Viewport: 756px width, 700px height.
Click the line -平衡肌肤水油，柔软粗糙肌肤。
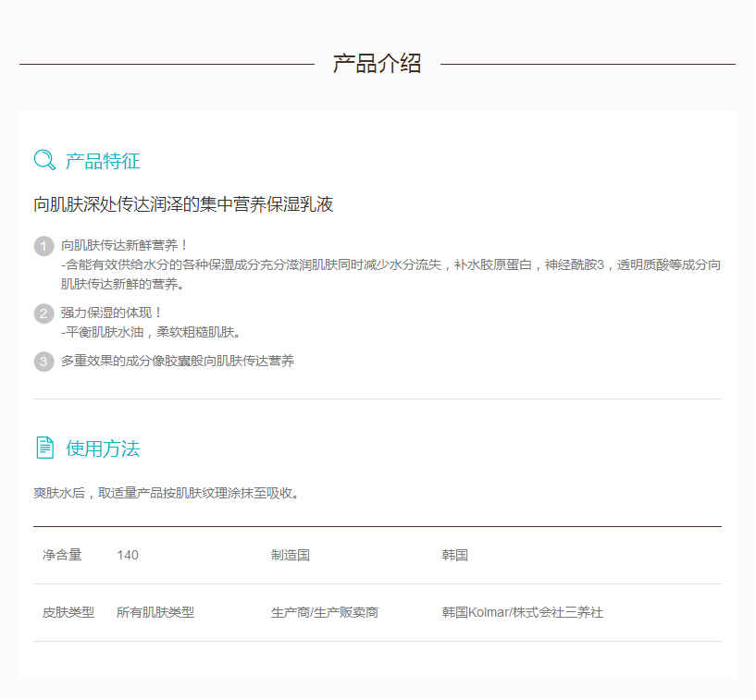tap(151, 332)
